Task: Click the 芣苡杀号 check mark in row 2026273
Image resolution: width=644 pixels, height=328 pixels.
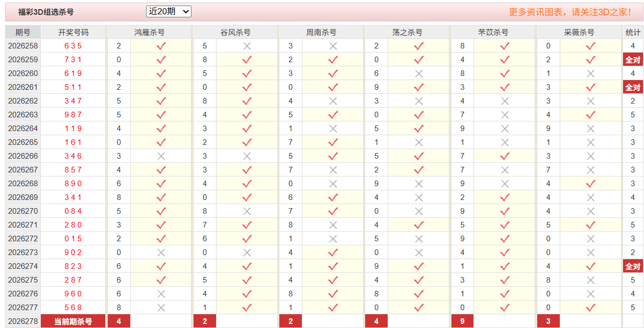Action: click(x=505, y=253)
